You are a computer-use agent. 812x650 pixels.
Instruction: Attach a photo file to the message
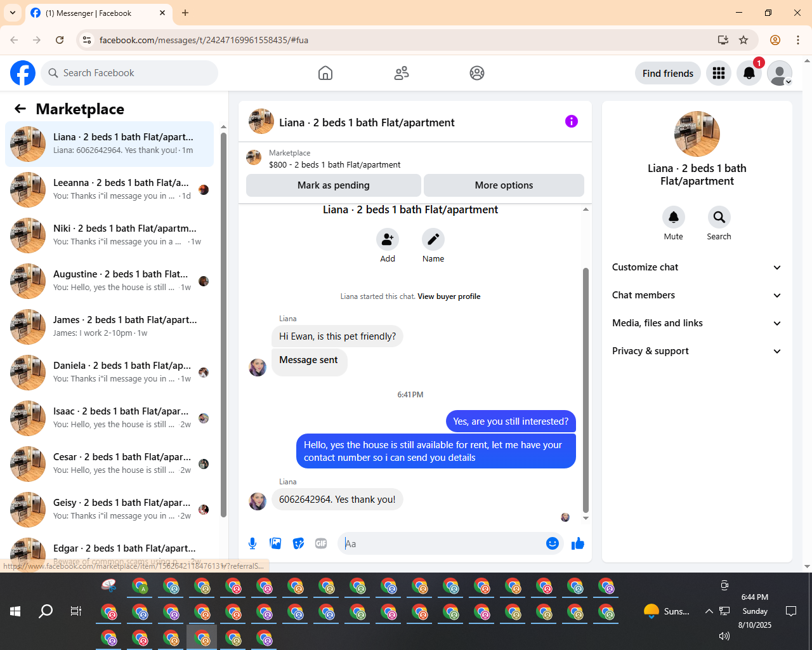point(275,543)
